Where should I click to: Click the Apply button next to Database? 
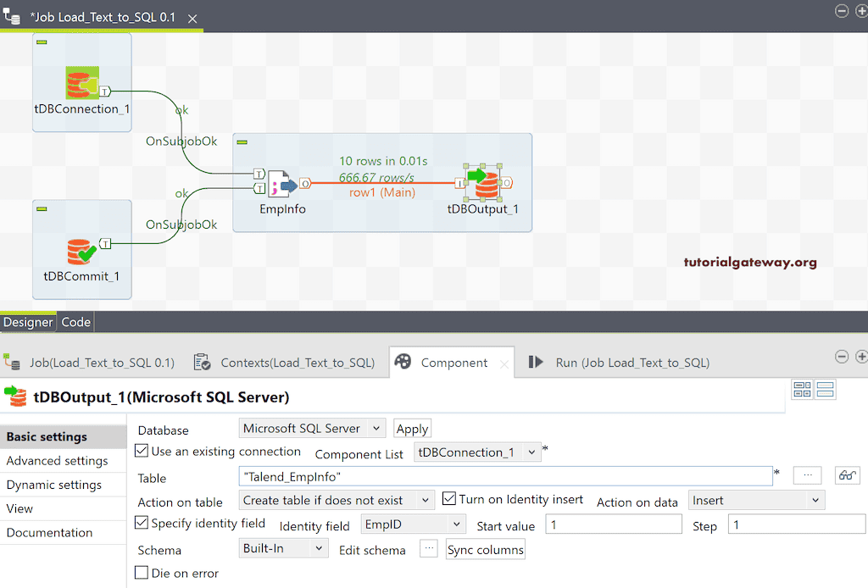412,428
